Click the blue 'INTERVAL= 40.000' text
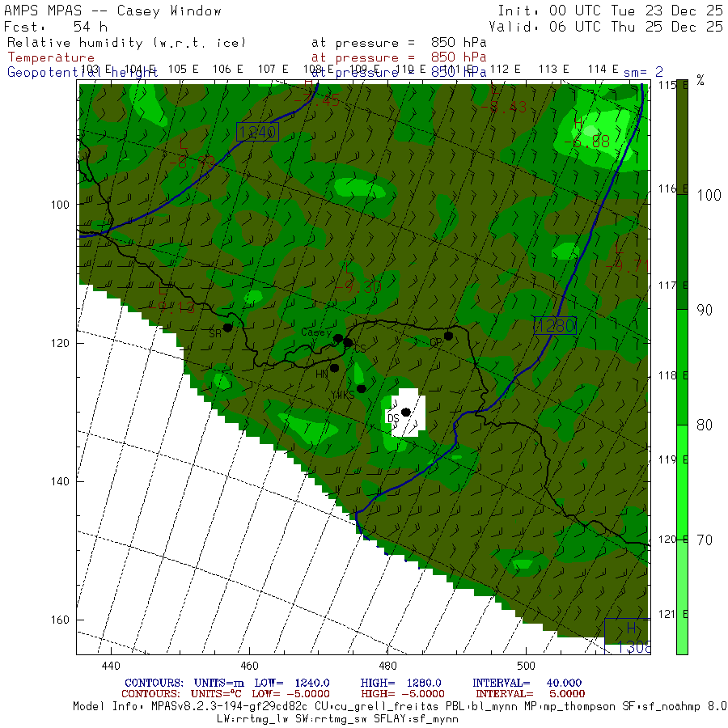Image resolution: width=728 pixels, height=728 pixels. click(527, 683)
